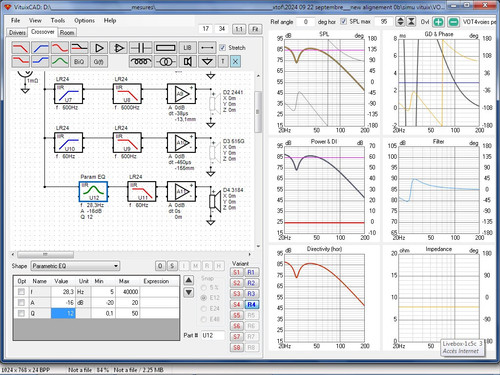Select the Q value cell 12
The image size is (500, 375).
point(63,313)
